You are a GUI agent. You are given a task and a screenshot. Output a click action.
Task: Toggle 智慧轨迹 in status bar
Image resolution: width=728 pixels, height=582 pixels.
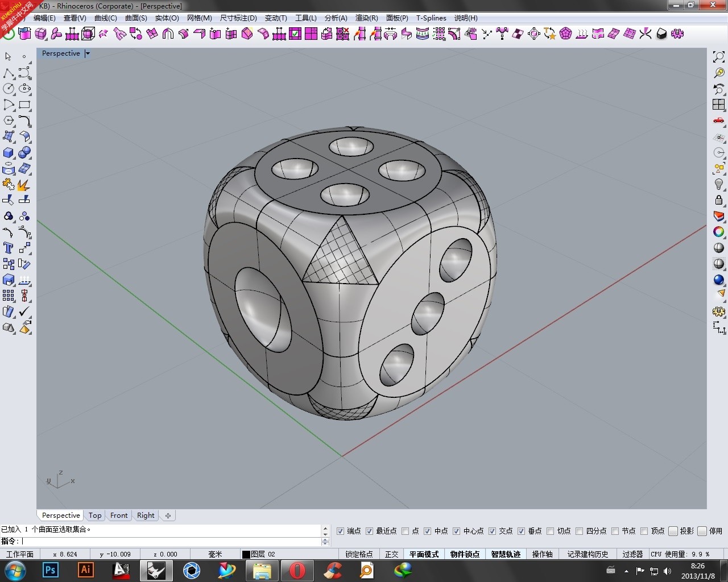click(x=506, y=554)
